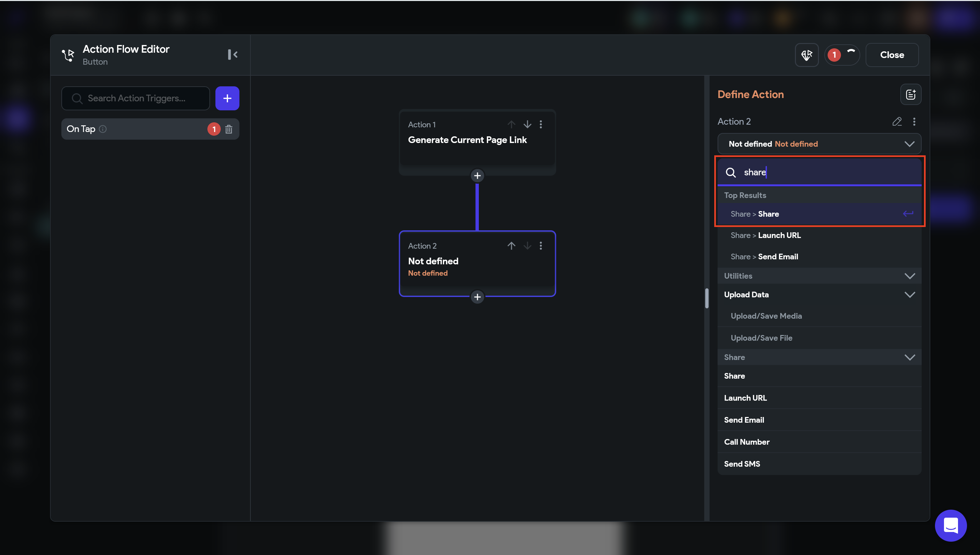Viewport: 980px width, 555px height.
Task: Click the plus button to add action trigger
Action: (x=227, y=98)
